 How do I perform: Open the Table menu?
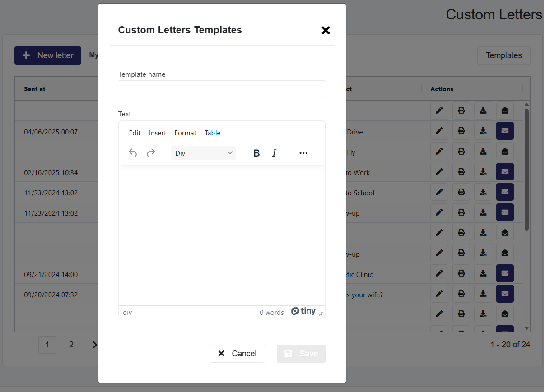click(212, 133)
